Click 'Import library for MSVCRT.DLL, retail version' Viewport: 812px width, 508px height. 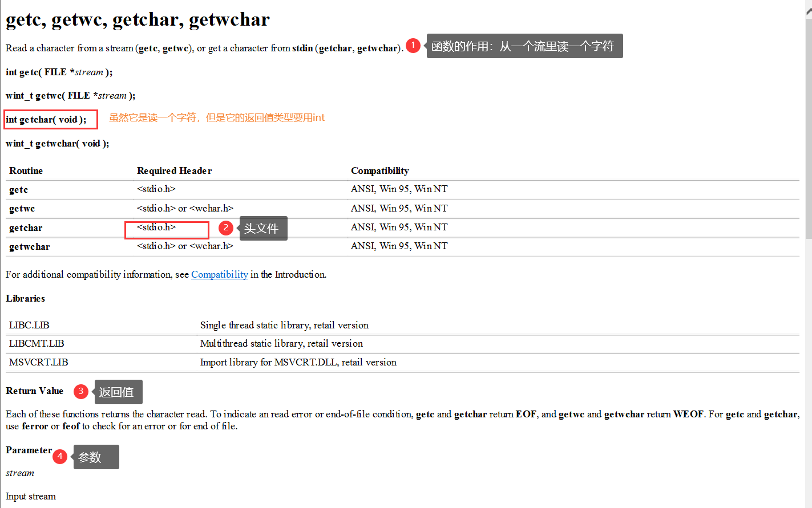[298, 363]
